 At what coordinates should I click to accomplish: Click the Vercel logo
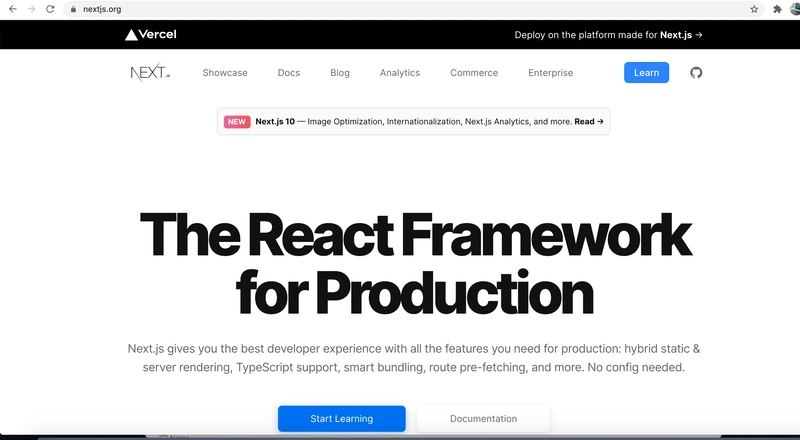tap(151, 35)
